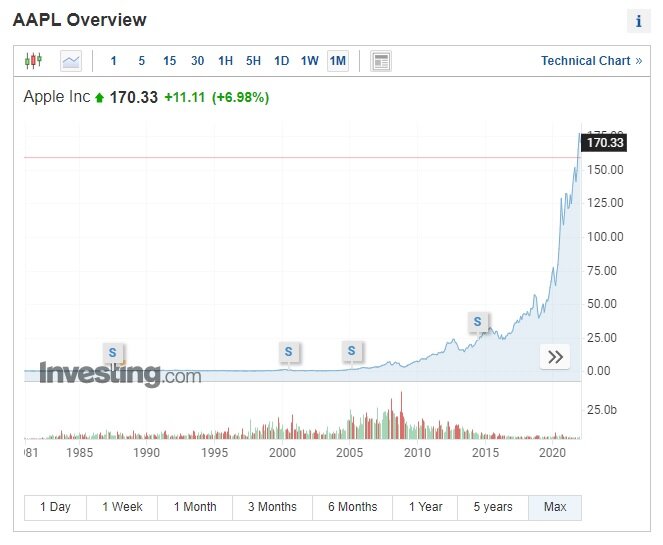Screen dimensions: 663x545
Task: Show the 1 Week range
Action: [x=122, y=507]
